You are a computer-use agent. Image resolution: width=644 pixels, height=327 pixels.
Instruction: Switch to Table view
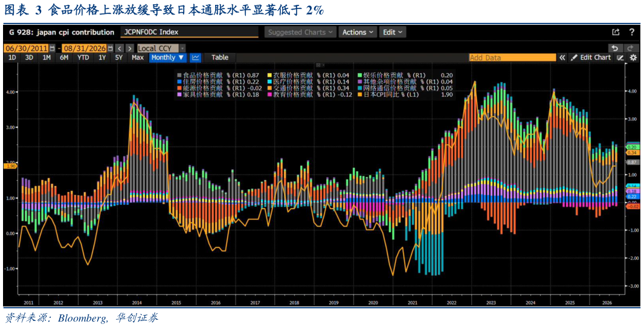click(x=220, y=57)
